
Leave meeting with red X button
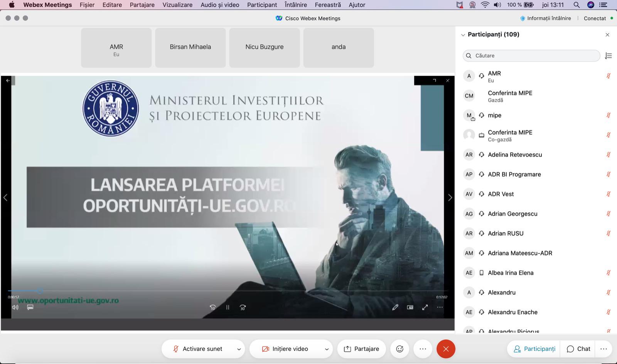pyautogui.click(x=446, y=349)
